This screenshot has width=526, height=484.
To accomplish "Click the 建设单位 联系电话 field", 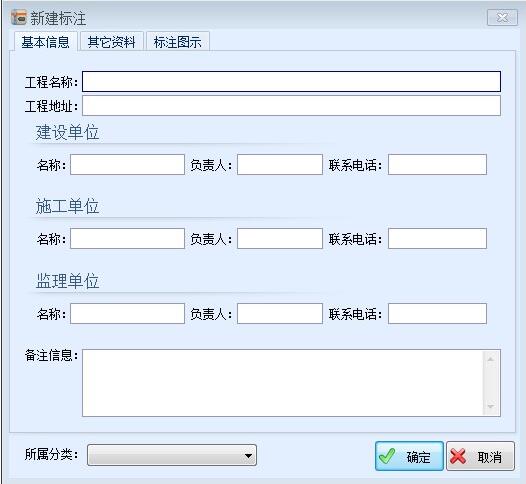I will 437,164.
